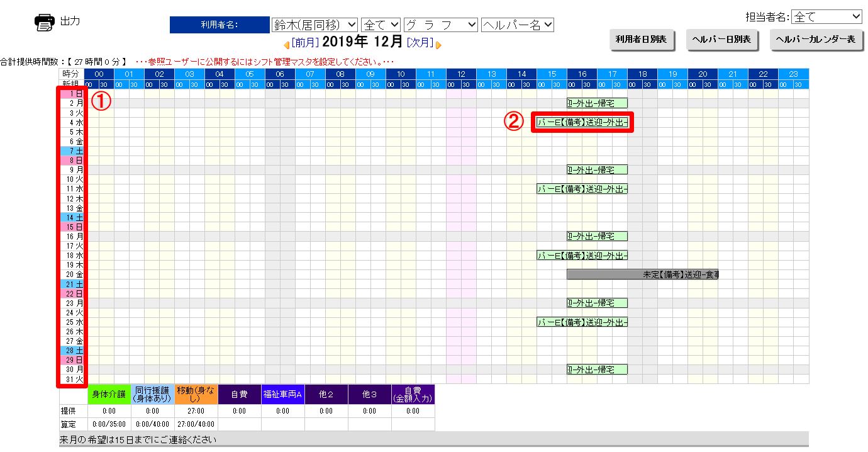Click the 利用者日別表 button
868x452 pixels.
[642, 39]
